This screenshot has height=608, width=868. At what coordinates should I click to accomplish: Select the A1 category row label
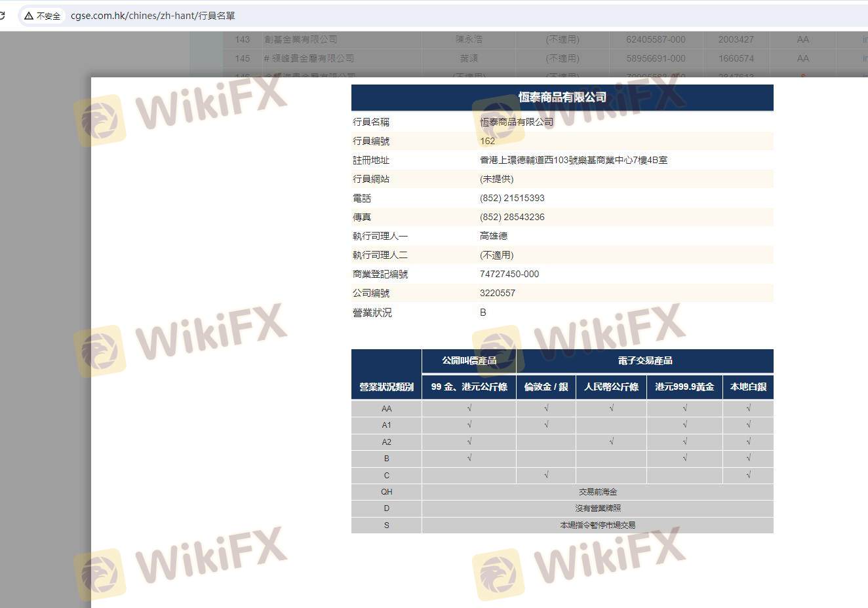(387, 425)
